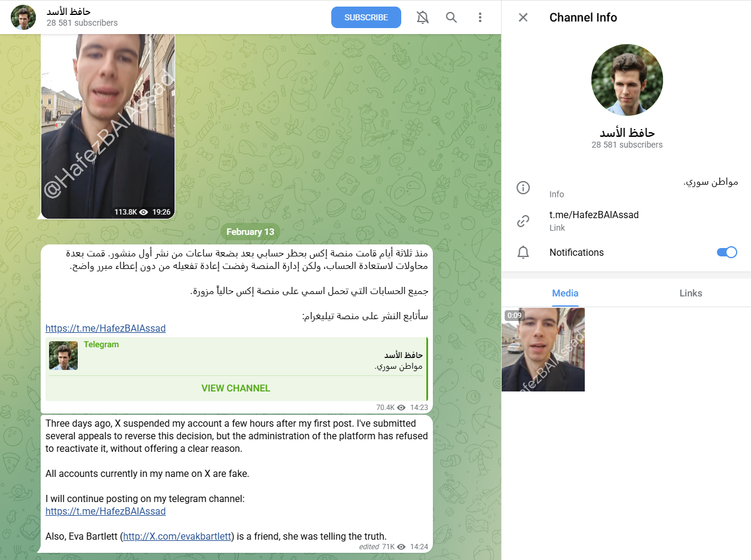The width and height of the screenshot is (751, 560).
Task: Toggle the Notifications switch off
Action: (x=727, y=252)
